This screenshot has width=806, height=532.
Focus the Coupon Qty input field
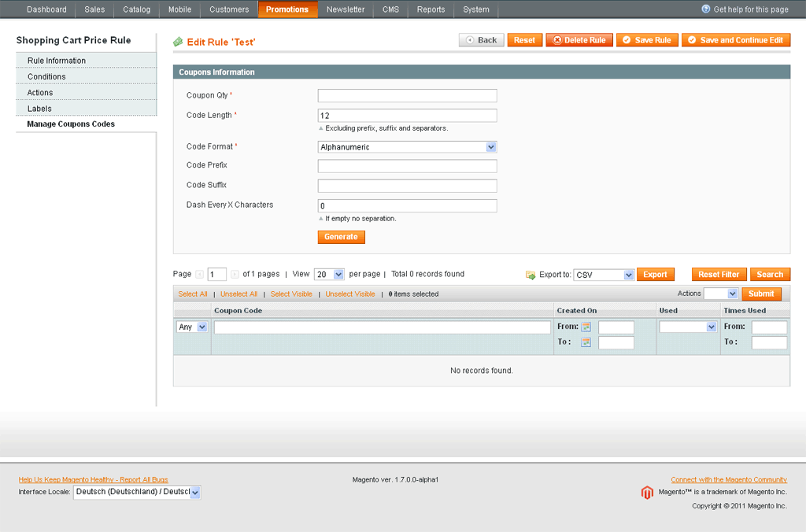pyautogui.click(x=407, y=96)
